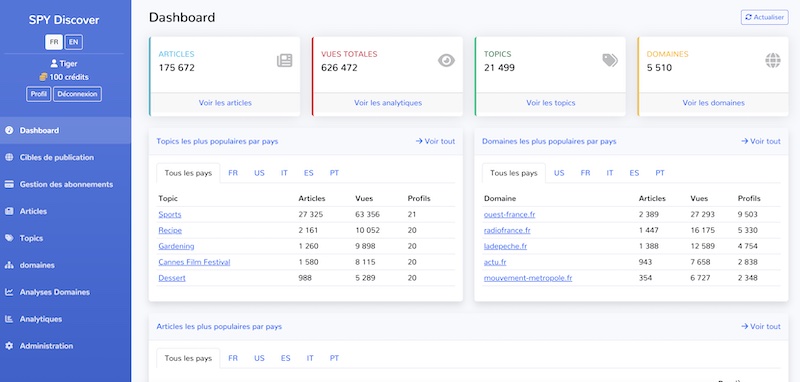
Task: Open the Dessert topic link
Action: pyautogui.click(x=172, y=278)
